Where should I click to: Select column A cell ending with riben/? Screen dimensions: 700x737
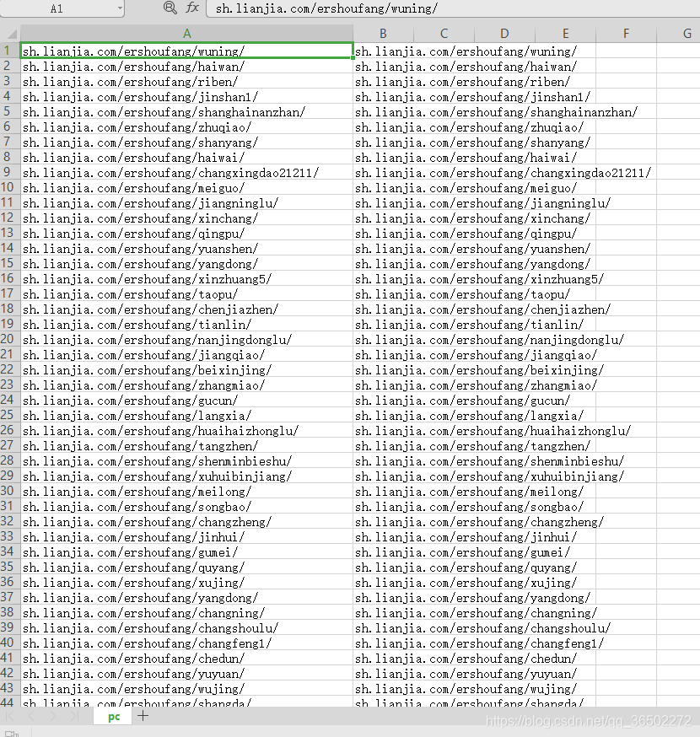pyautogui.click(x=186, y=81)
